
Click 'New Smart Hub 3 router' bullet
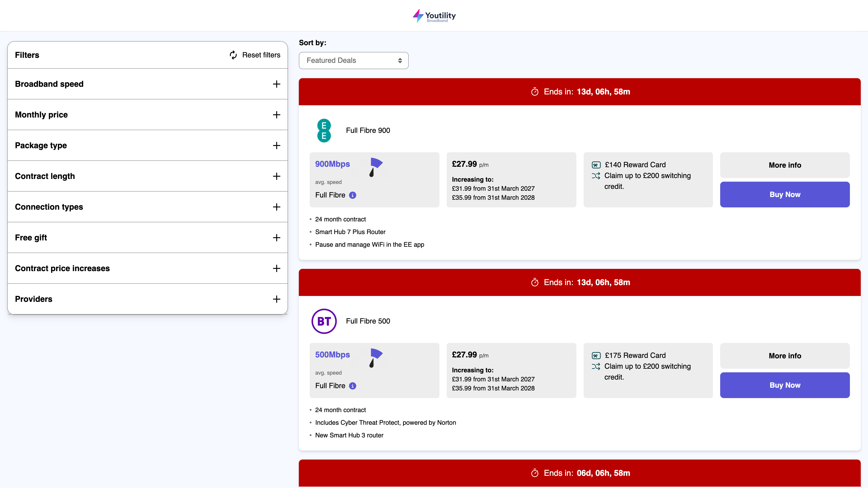tap(349, 435)
